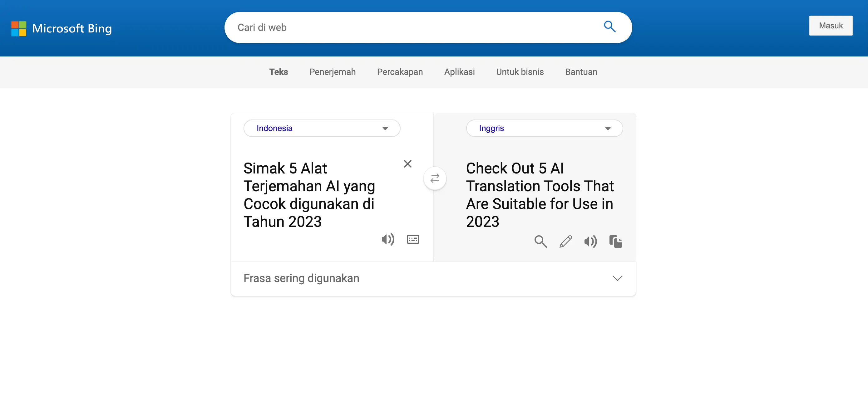Click the Cari di web search field
This screenshot has height=405, width=868.
[414, 27]
